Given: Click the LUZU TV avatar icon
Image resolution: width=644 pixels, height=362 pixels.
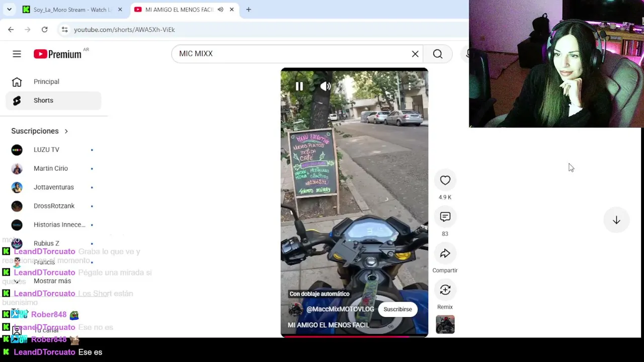Looking at the screenshot, I should tap(17, 150).
